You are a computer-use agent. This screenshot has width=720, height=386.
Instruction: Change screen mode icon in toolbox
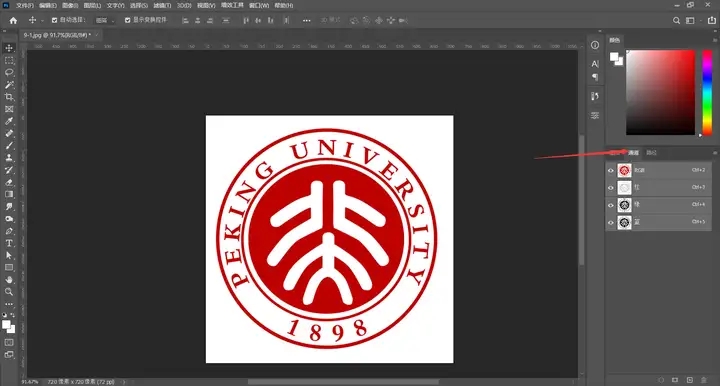tap(9, 354)
